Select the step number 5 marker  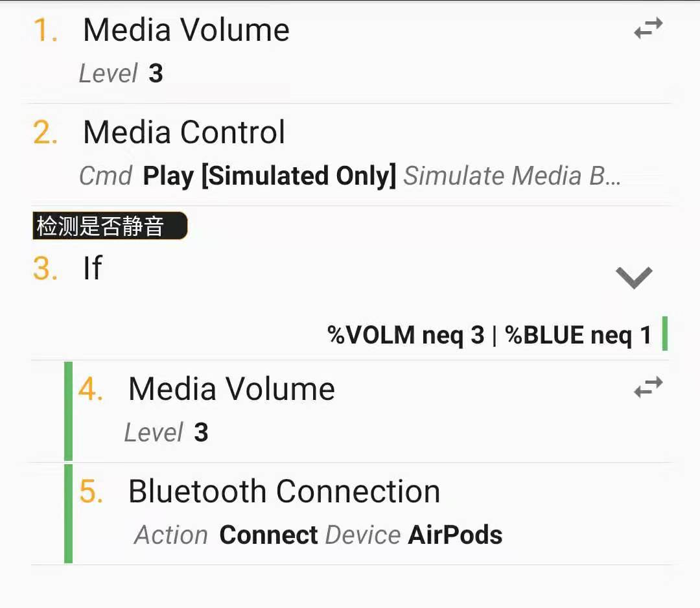tap(91, 492)
